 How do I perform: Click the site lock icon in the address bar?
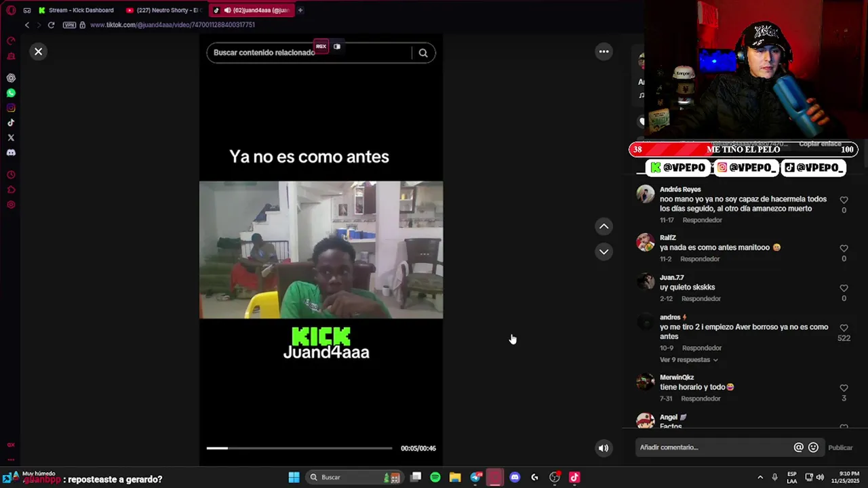pos(83,25)
